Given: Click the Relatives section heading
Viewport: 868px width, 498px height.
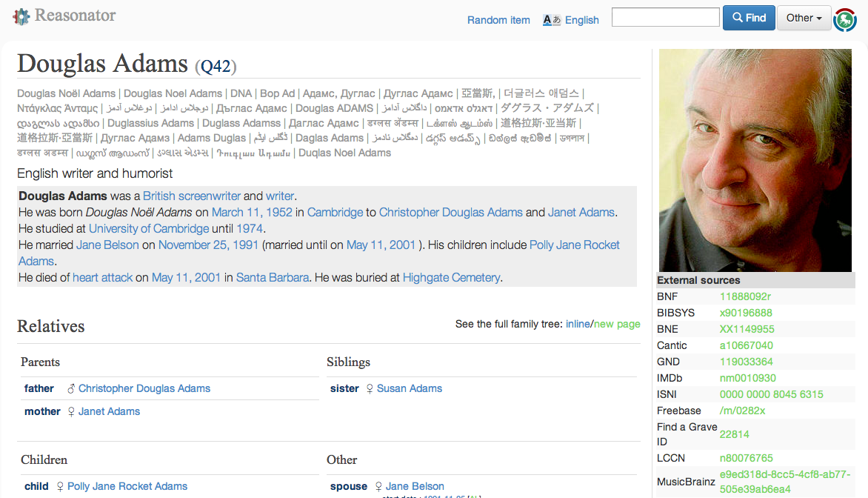Looking at the screenshot, I should coord(51,326).
